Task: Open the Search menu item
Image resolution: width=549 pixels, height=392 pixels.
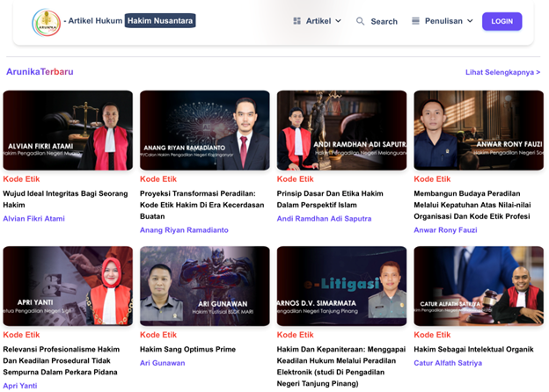Action: click(384, 21)
